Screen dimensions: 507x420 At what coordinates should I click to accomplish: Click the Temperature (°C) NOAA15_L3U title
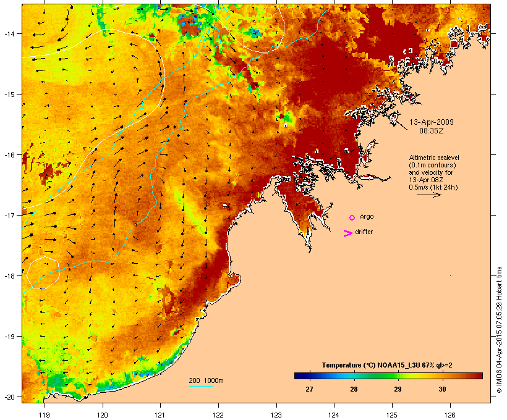(387, 365)
